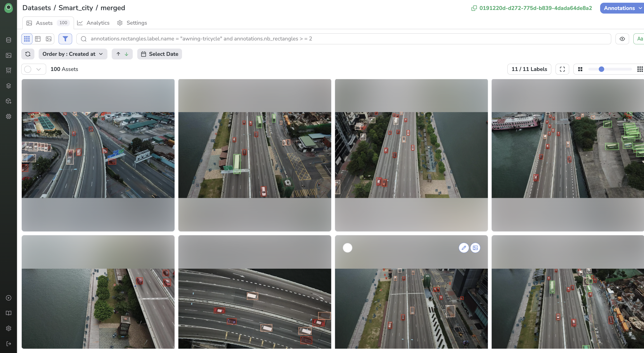Viewport: 644px width, 353px height.
Task: Select the grid view icon
Action: pos(27,39)
